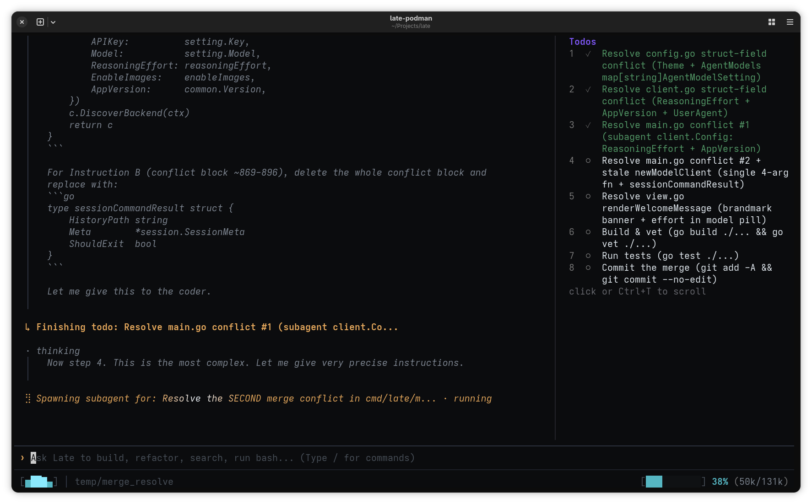The width and height of the screenshot is (812, 504).
Task: Close the terminal window
Action: point(22,22)
